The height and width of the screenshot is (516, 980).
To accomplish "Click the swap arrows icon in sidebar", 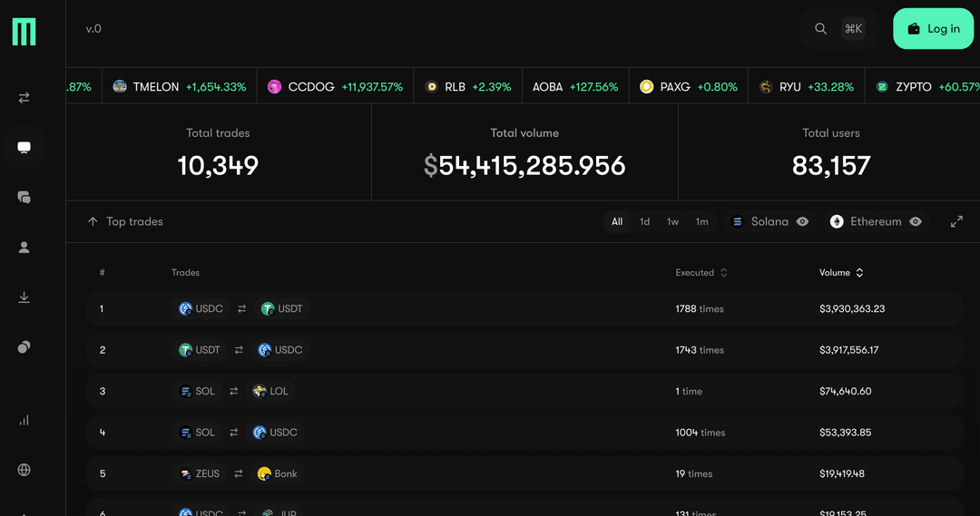I will [x=24, y=98].
